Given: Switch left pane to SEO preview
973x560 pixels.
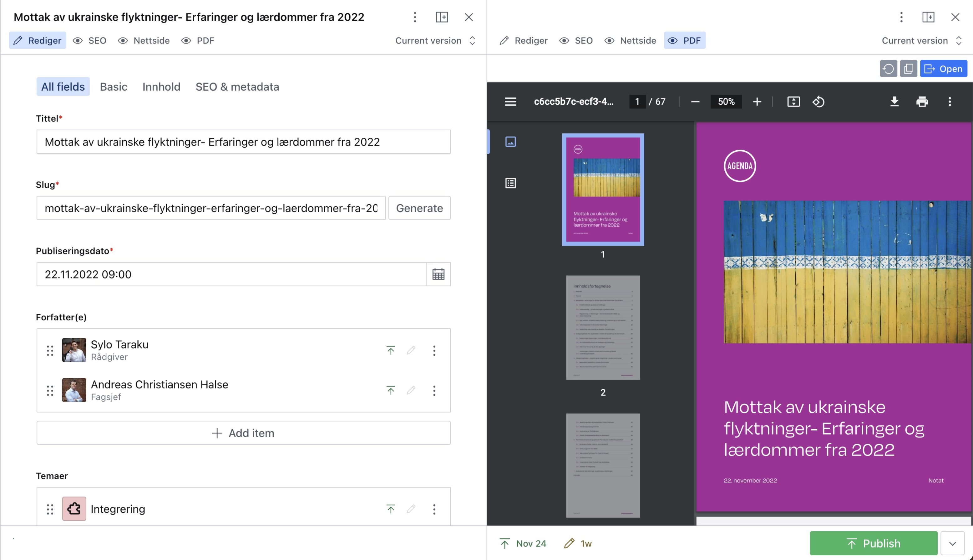Looking at the screenshot, I should click(90, 40).
